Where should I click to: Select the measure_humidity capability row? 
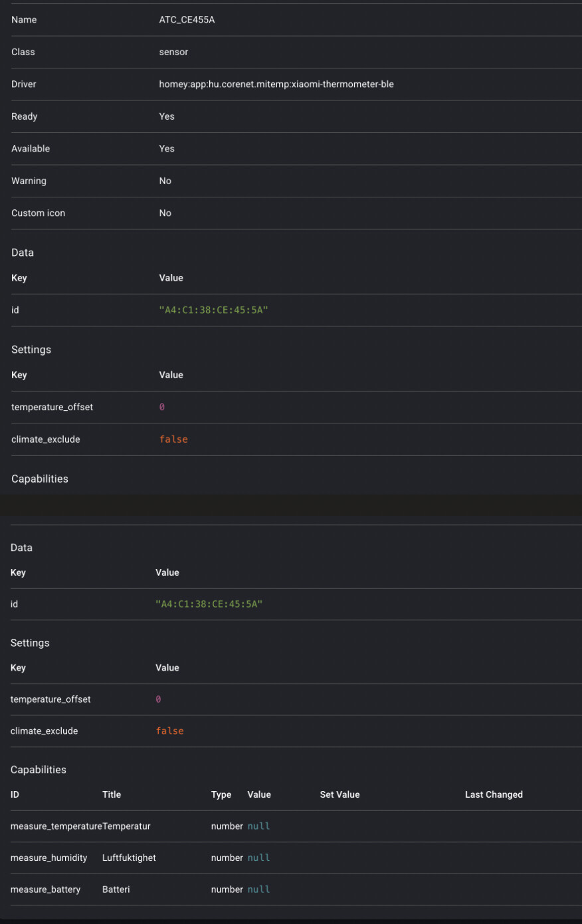click(x=49, y=858)
